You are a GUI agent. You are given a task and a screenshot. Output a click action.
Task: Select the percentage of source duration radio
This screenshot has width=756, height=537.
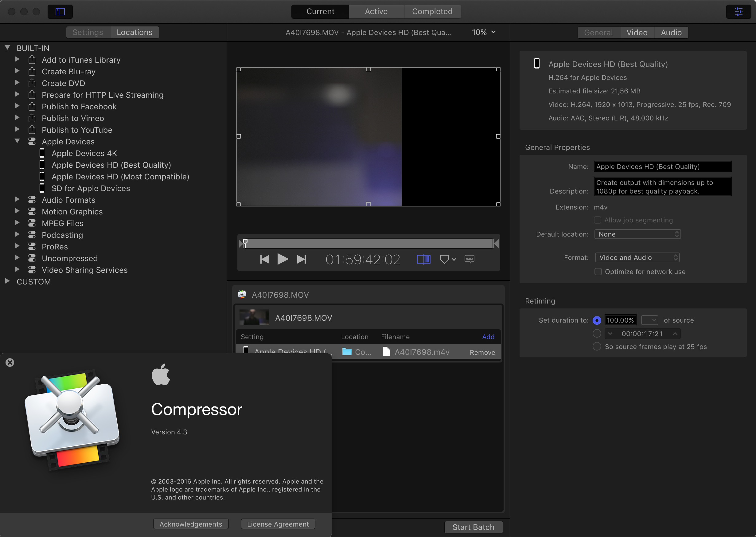click(x=597, y=320)
